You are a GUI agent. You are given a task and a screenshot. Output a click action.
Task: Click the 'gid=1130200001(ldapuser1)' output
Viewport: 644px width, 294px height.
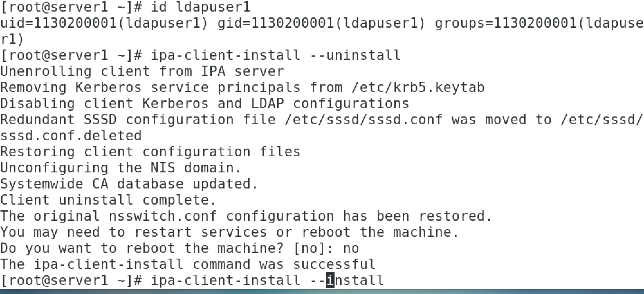point(322,23)
